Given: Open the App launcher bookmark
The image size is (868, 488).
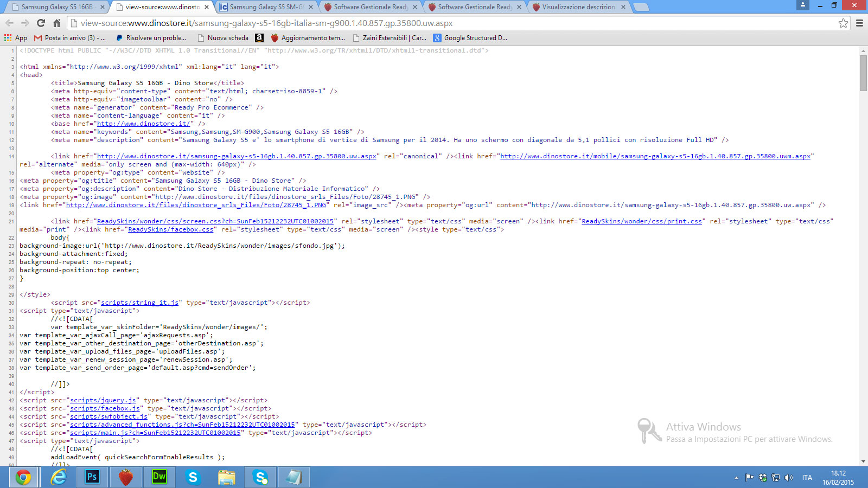Looking at the screenshot, I should (x=16, y=38).
